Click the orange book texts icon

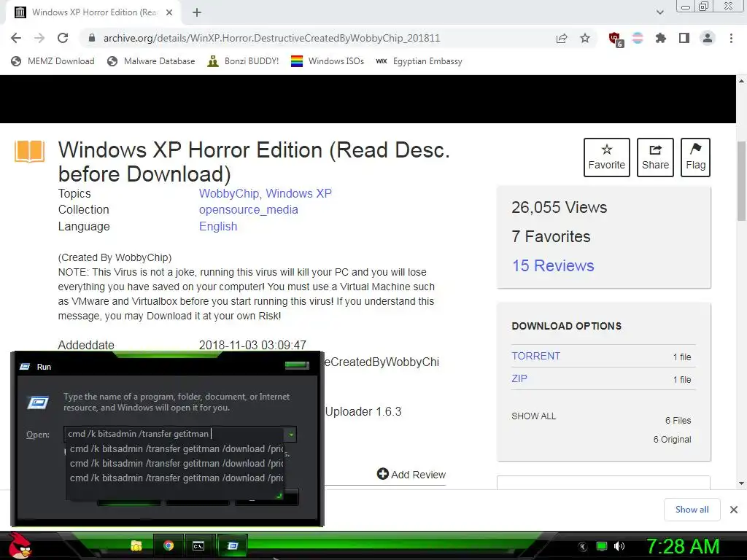[29, 152]
